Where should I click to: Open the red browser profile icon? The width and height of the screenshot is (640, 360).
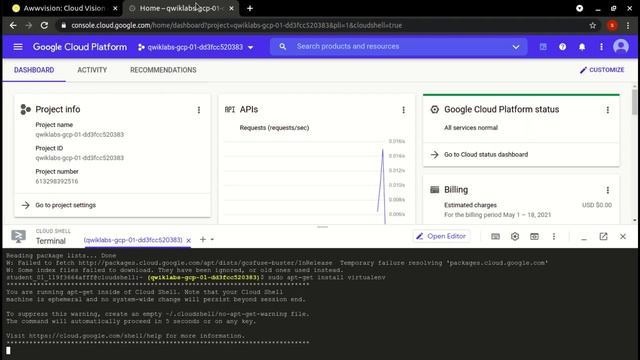pyautogui.click(x=612, y=25)
